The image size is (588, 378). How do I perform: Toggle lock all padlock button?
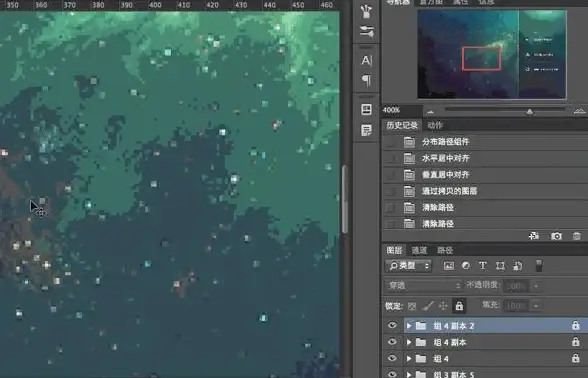459,306
